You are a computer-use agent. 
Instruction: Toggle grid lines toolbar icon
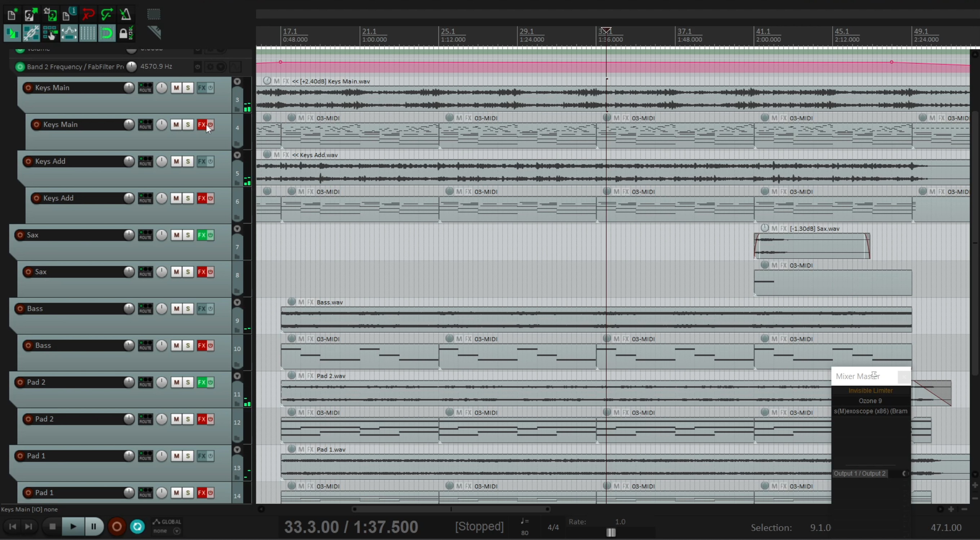(88, 34)
